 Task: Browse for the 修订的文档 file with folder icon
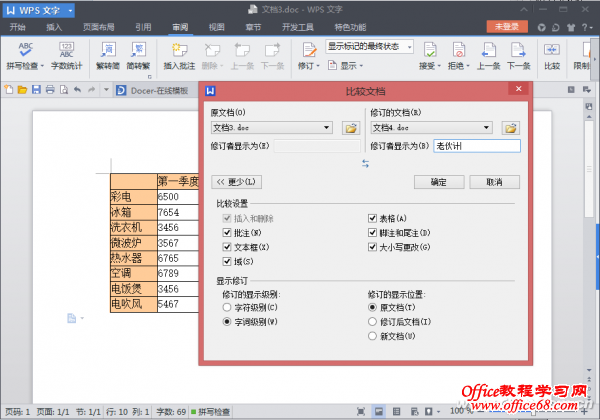tap(510, 128)
